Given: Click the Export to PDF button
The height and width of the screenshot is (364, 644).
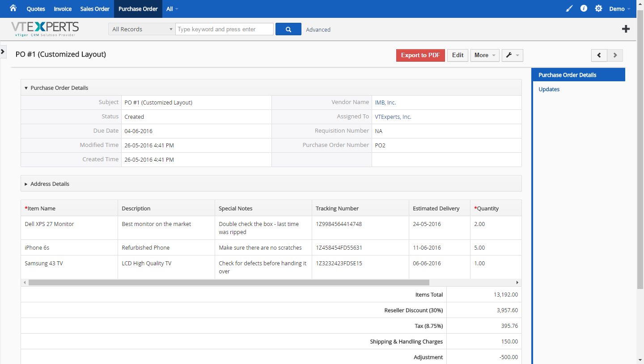Looking at the screenshot, I should 420,55.
